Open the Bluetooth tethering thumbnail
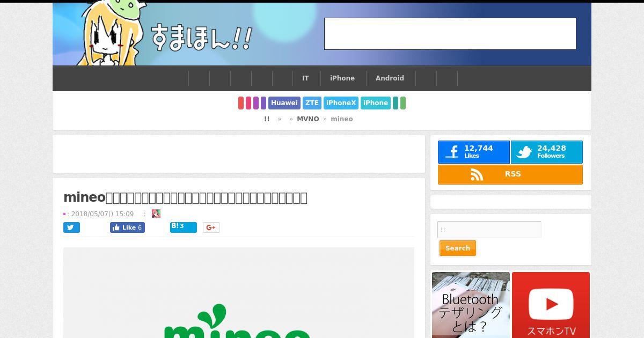The width and height of the screenshot is (644, 338). (x=471, y=305)
